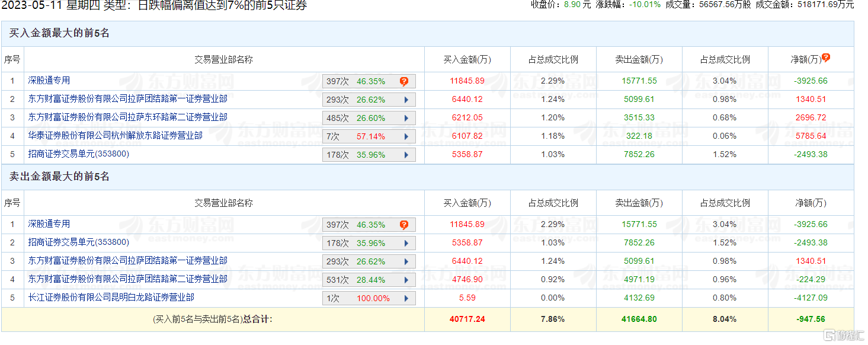This screenshot has height=345, width=868.
Task: Expand arrow for 华泰证券杭州解放东路 7次
Action: pos(406,136)
